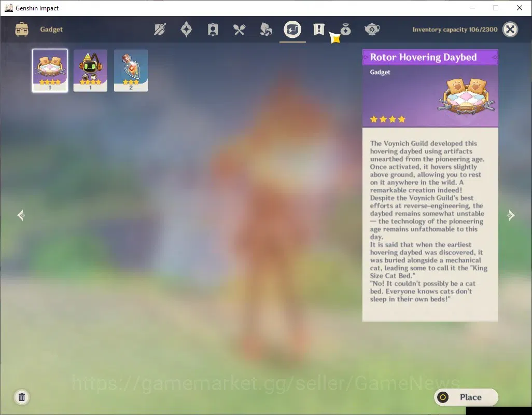This screenshot has height=415, width=532.
Task: Select the Rotor Hovering Daybed item
Action: tap(50, 71)
